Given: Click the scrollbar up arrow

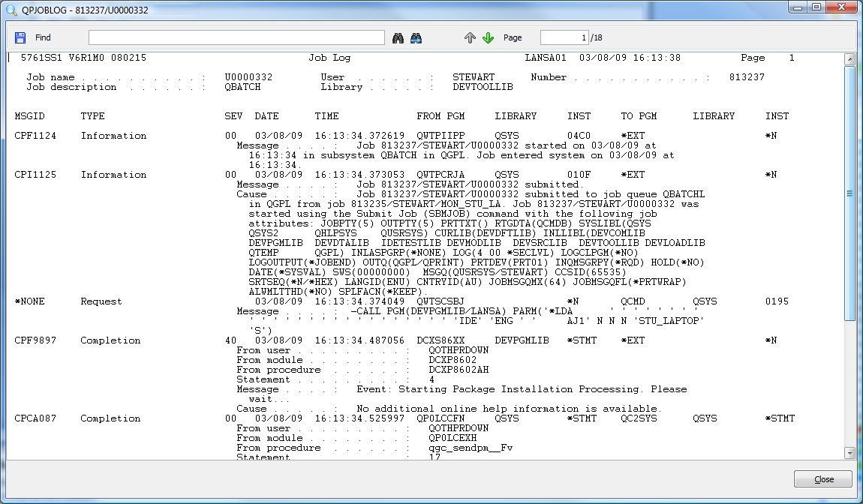Looking at the screenshot, I should click(849, 58).
